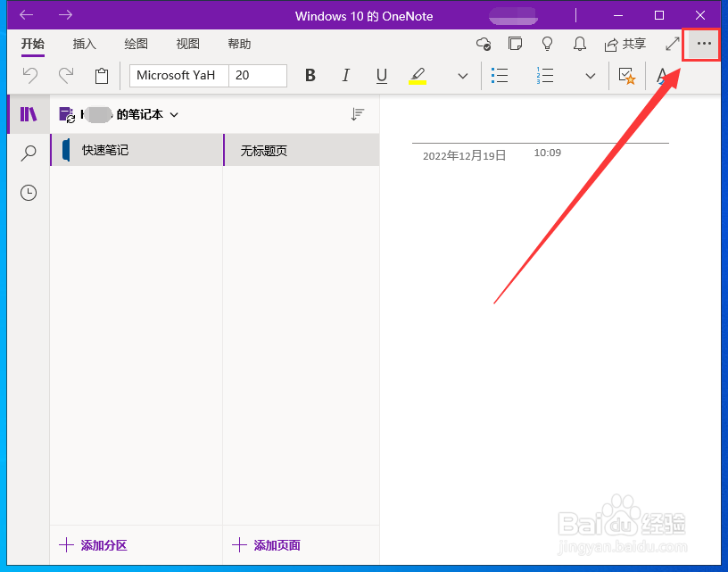
Task: Minimize the OneNote window
Action: (x=618, y=15)
